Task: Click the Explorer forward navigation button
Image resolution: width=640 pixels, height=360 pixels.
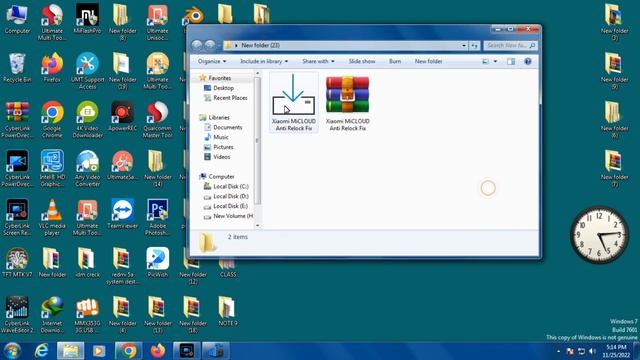Action: (x=210, y=45)
